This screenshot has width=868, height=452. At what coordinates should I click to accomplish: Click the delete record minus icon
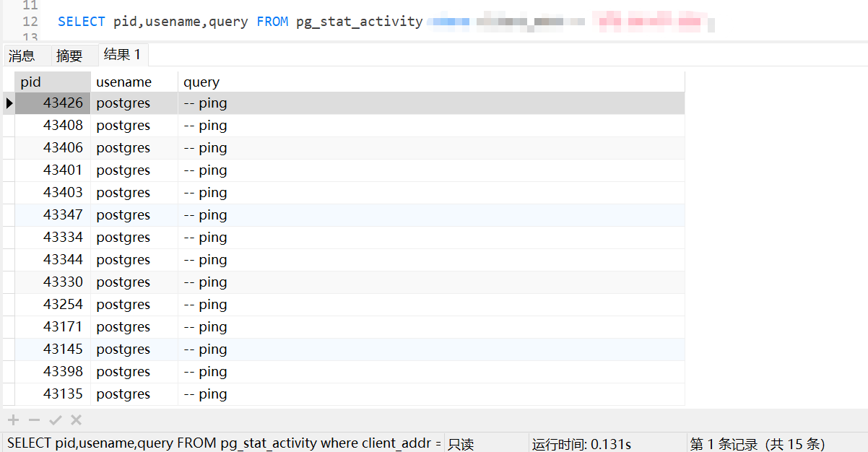point(34,420)
